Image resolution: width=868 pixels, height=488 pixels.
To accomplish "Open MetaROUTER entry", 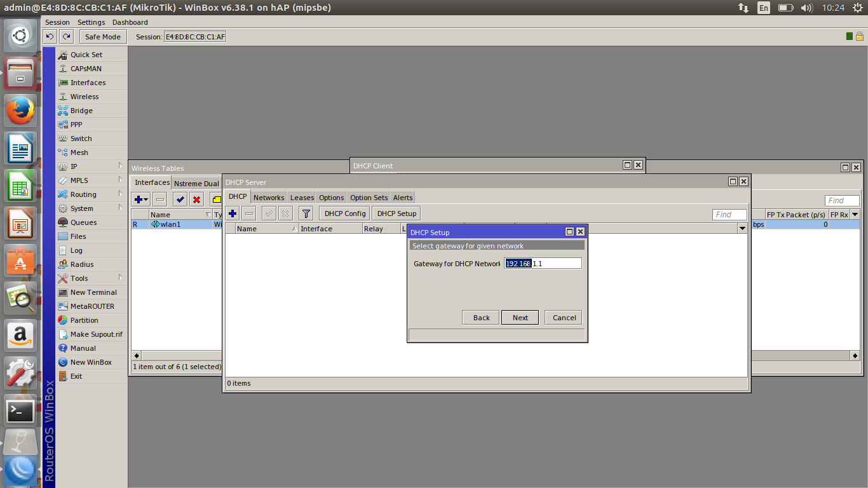I will [x=92, y=306].
